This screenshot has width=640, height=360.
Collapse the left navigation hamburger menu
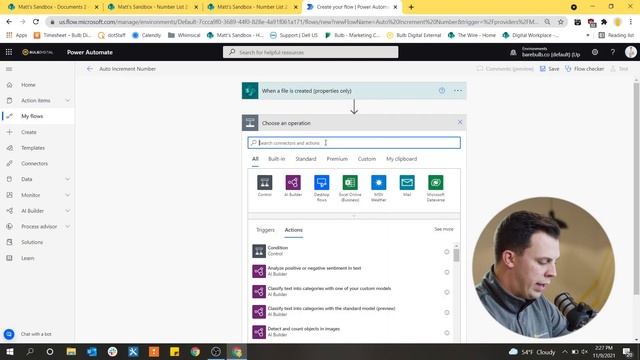point(9,69)
